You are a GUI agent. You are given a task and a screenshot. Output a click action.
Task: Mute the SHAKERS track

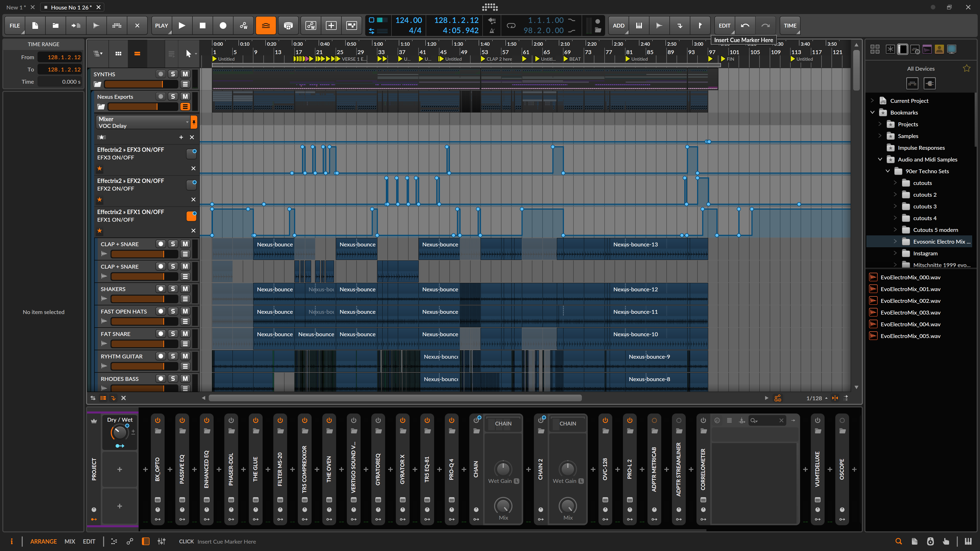185,289
